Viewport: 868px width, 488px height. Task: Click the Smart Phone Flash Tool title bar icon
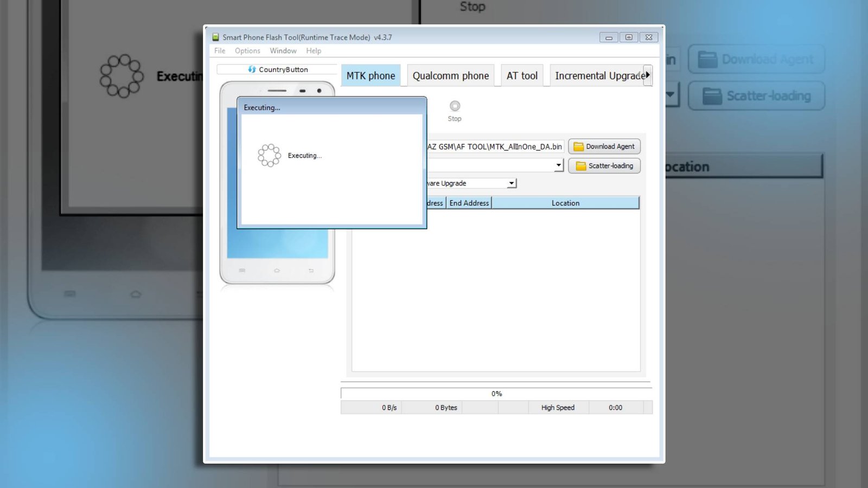(x=215, y=37)
